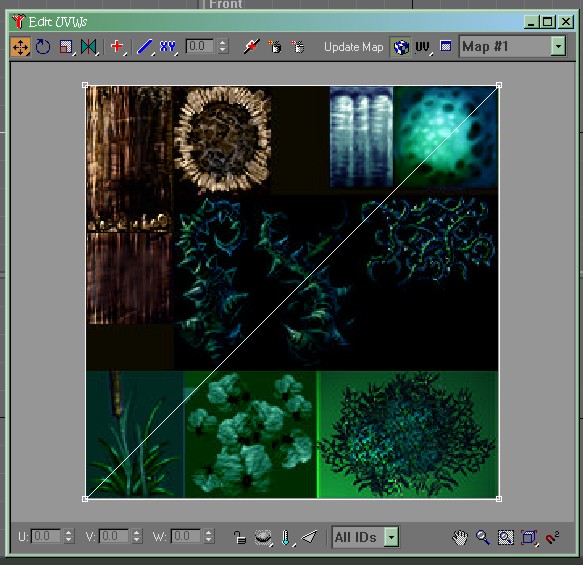The width and height of the screenshot is (583, 565).
Task: Click the XY axis constraint icon
Action: click(167, 47)
